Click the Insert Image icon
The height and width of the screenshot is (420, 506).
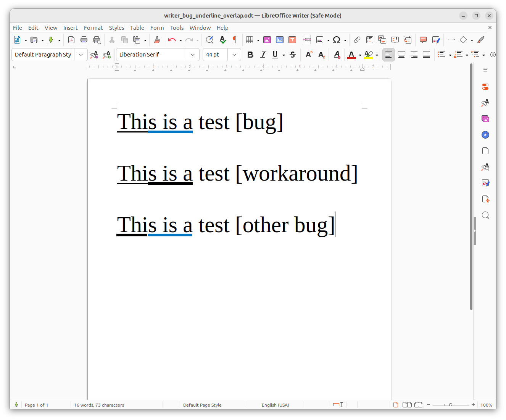(x=267, y=40)
